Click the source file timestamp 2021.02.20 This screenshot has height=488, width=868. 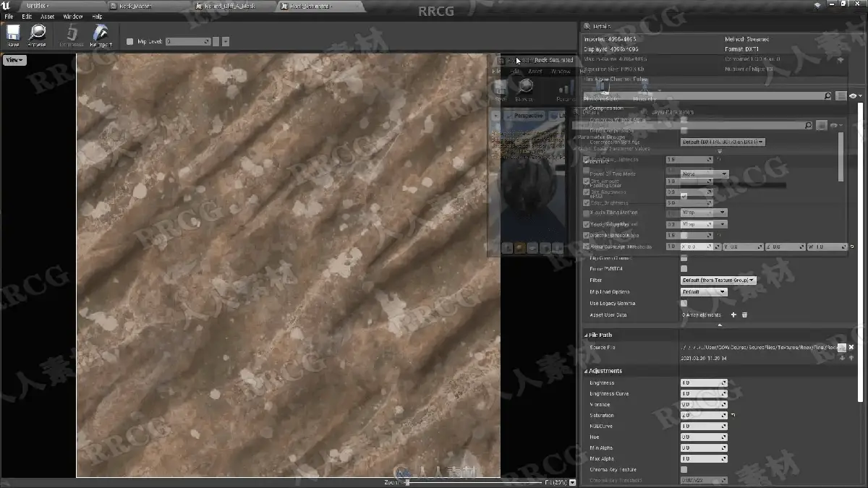point(705,358)
